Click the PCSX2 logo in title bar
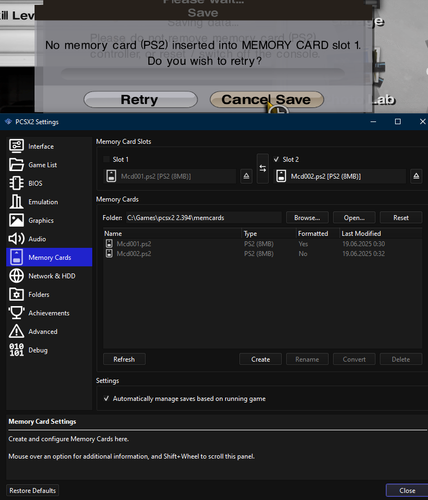Screen dimensions: 428x500 pos(8,122)
